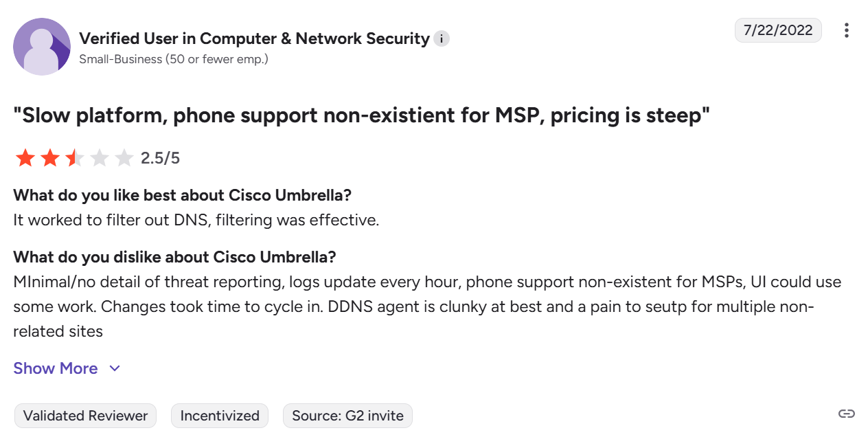Click the chevron next to Show More
This screenshot has height=448, width=868.
115,368
